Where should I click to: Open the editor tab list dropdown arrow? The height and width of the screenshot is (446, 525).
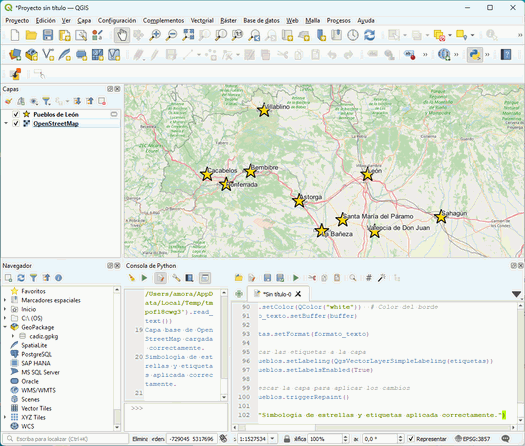[516, 294]
